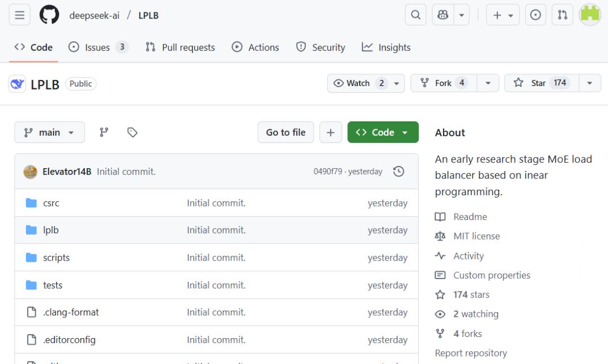View tags using the tag icon

[x=132, y=132]
